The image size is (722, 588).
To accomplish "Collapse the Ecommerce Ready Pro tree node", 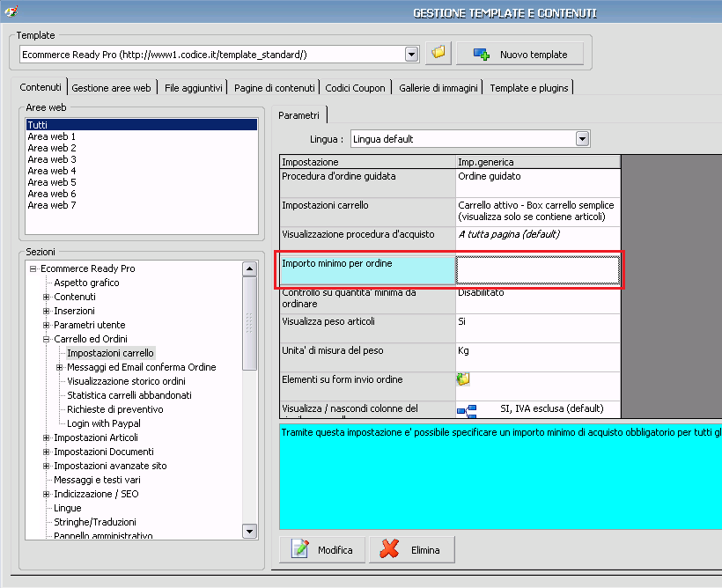I will (33, 268).
